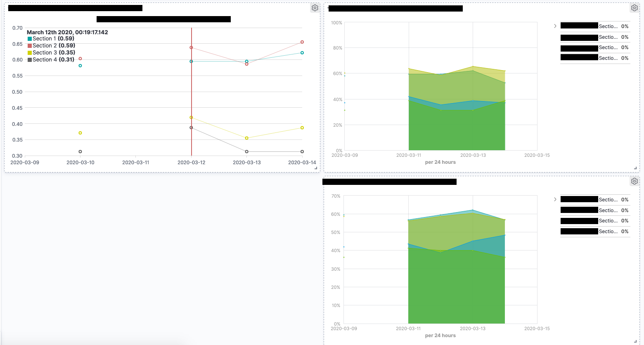Click the Section 4 gray legend marker
The width and height of the screenshot is (644, 345).
point(30,59)
